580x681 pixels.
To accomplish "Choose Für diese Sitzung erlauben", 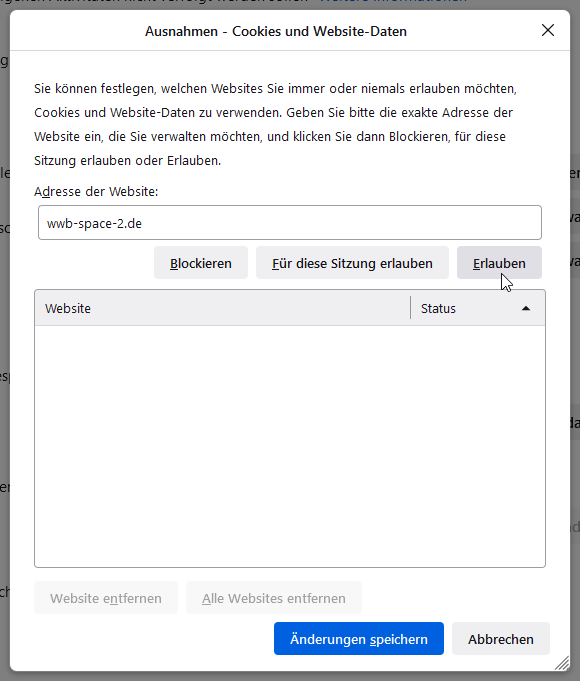I will (352, 263).
